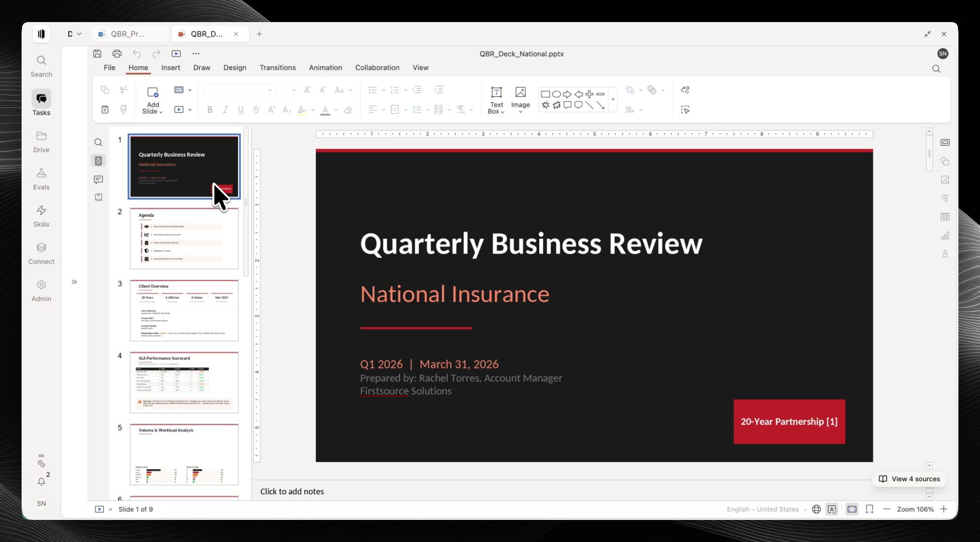
Task: Open the font name combo box
Action: [x=238, y=90]
